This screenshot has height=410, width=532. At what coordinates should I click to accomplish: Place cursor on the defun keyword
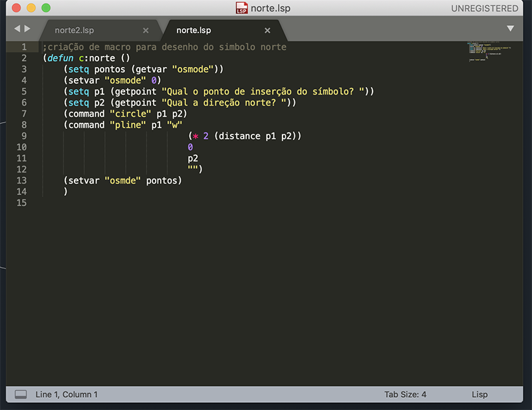60,58
